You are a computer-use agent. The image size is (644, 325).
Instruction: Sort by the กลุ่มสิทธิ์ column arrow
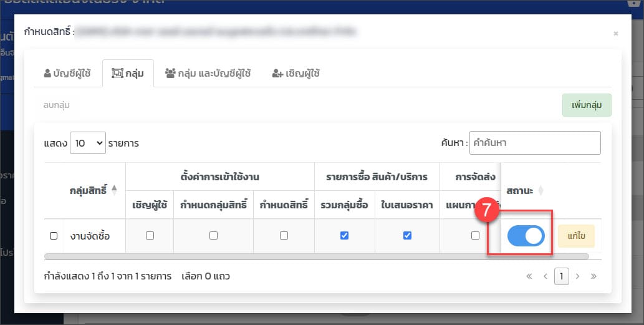tap(113, 190)
